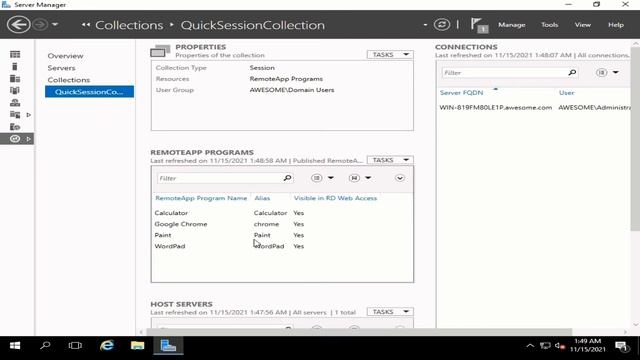This screenshot has height=360, width=640.
Task: Click AWESOME\Domain Users value
Action: [x=292, y=90]
